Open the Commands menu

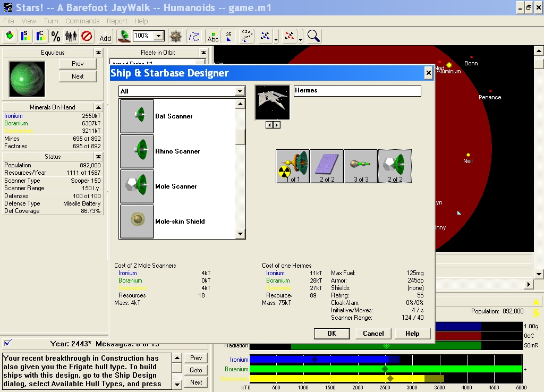click(82, 21)
